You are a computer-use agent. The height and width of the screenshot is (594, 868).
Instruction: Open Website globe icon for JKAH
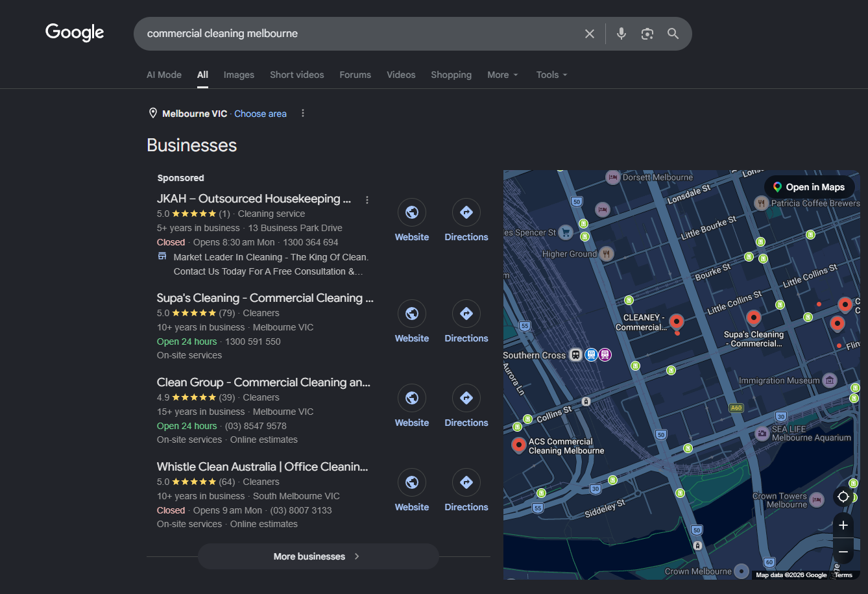412,212
